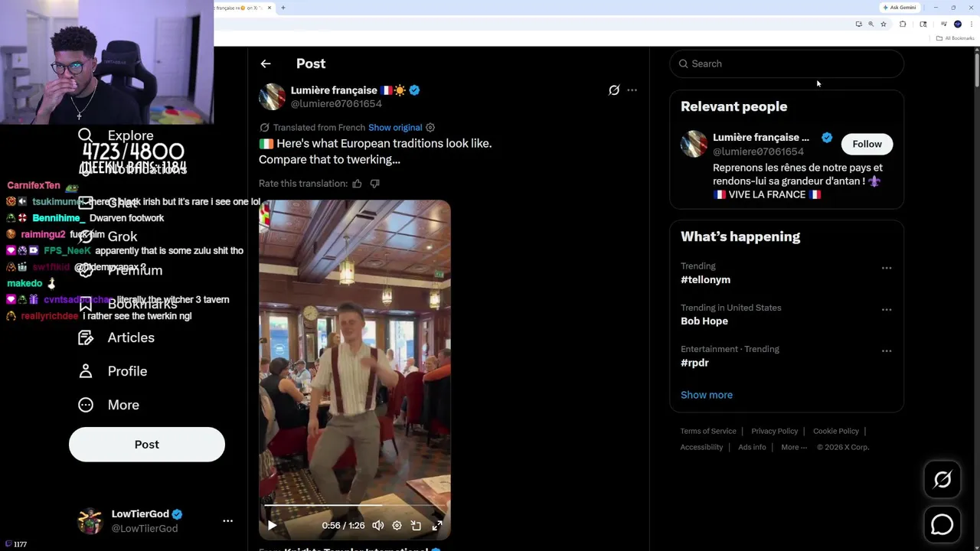Image resolution: width=980 pixels, height=551 pixels.
Task: Click into the Search field
Action: 787,64
